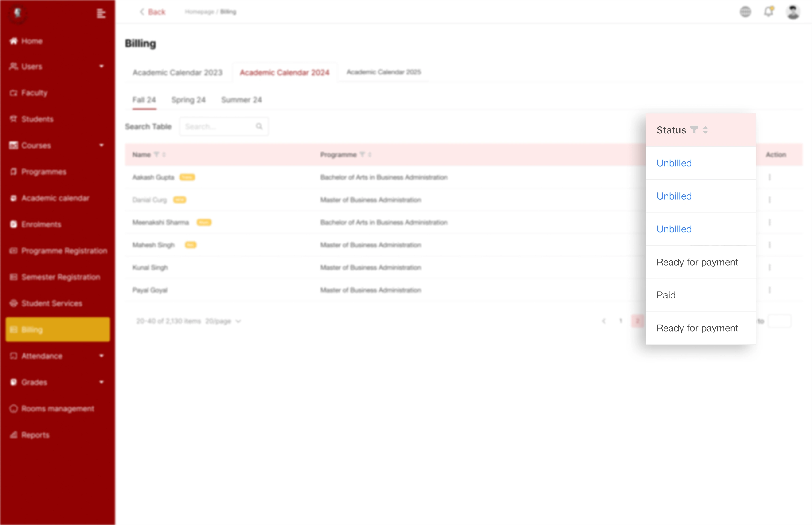812x525 pixels.
Task: Go to previous page arrow
Action: click(x=604, y=321)
